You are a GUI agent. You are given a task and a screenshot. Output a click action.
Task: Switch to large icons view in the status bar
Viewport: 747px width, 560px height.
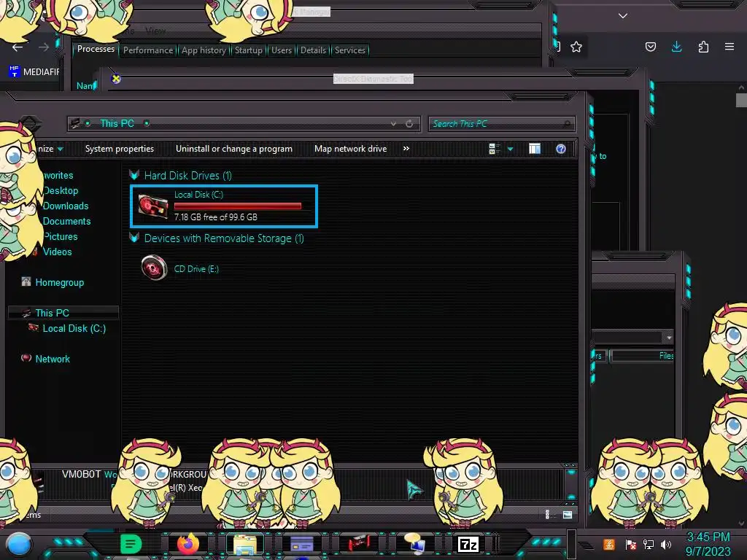pyautogui.click(x=567, y=514)
